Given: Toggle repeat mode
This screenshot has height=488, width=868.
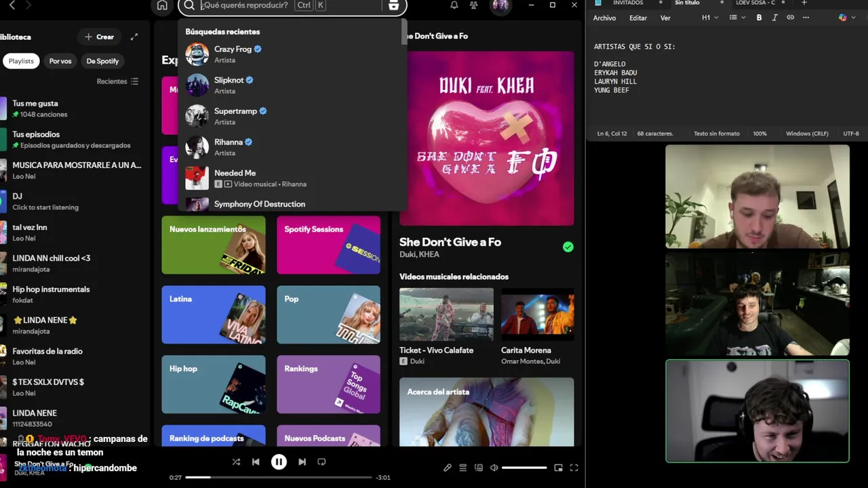Looking at the screenshot, I should [x=321, y=462].
